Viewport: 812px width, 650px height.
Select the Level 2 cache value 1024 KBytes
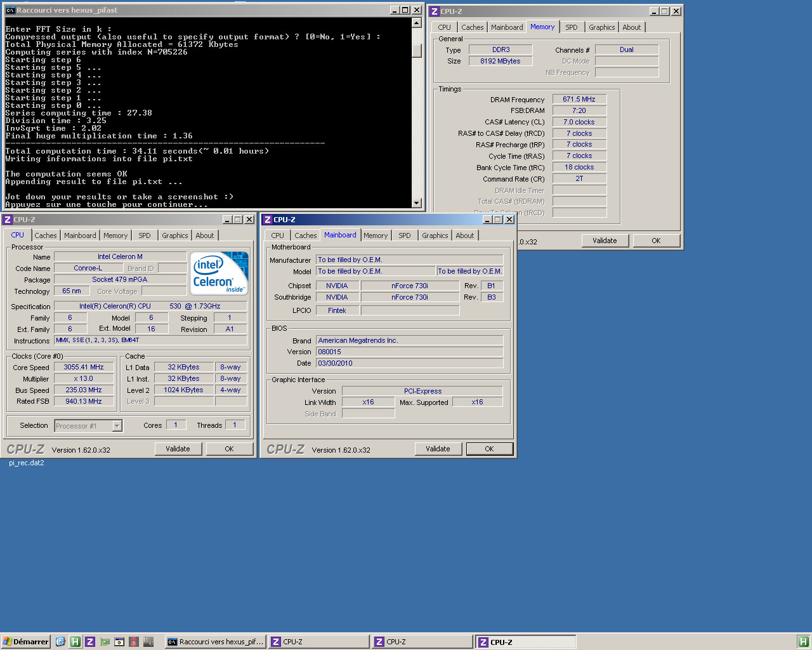click(x=183, y=390)
